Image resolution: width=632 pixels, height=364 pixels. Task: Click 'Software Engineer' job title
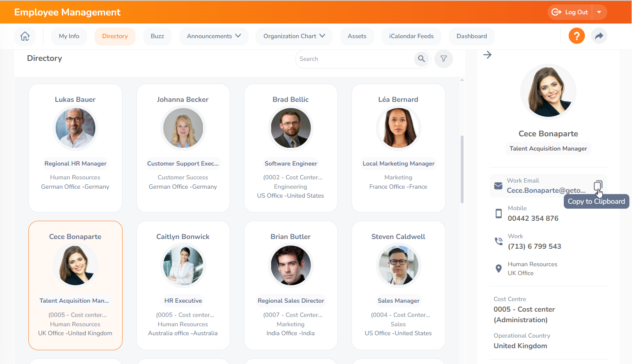291,164
